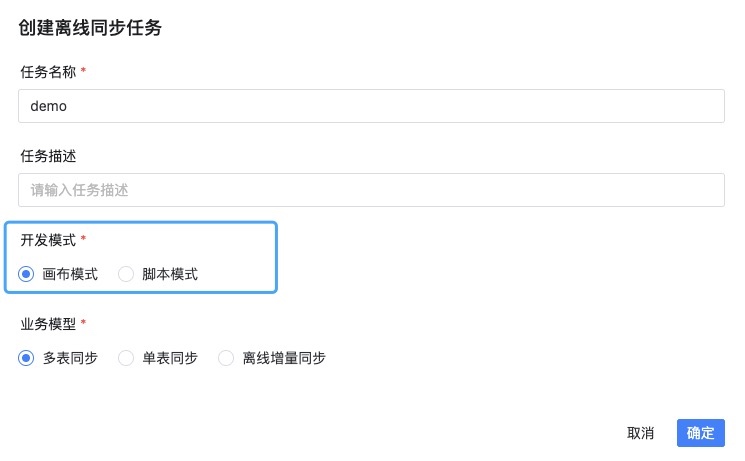Click the 创建离线同步任务 dialog title
The width and height of the screenshot is (745, 461).
click(90, 28)
